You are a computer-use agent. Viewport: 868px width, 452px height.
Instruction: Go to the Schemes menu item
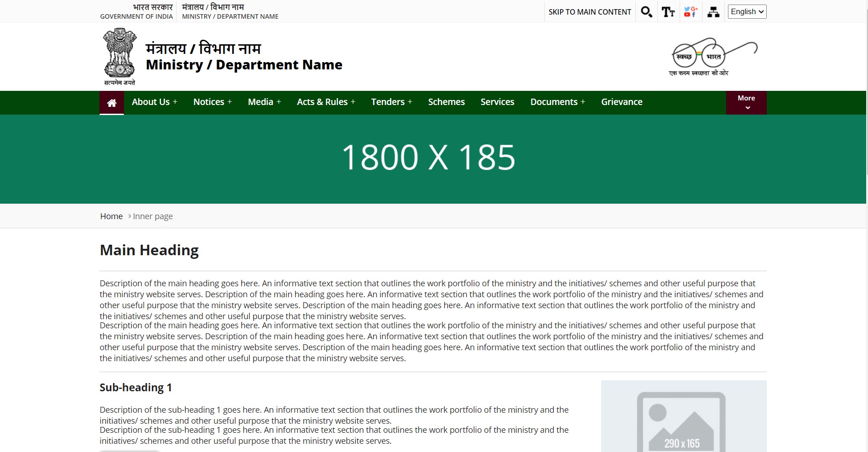(446, 102)
